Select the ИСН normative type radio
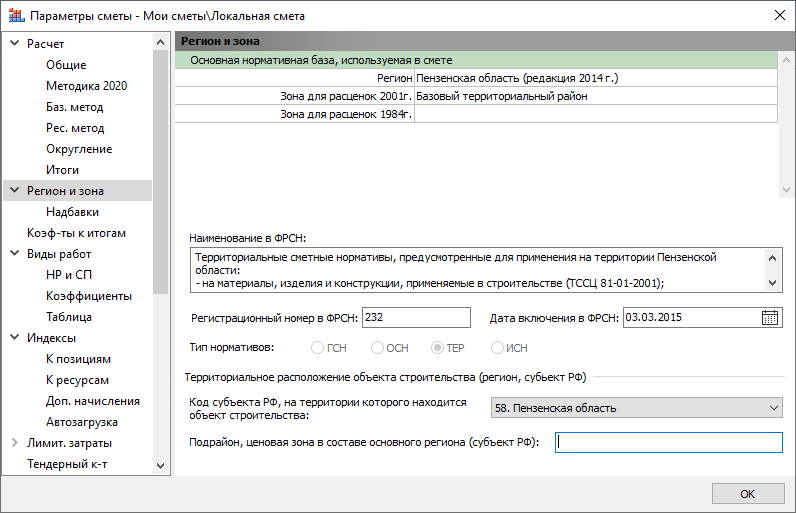The width and height of the screenshot is (796, 513). tap(497, 348)
